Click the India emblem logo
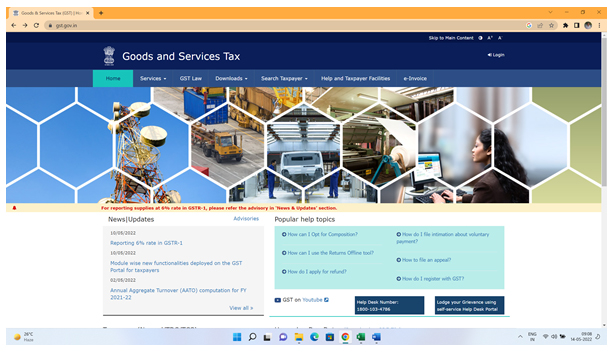Viewport: 616px width, 363px height. coord(109,56)
